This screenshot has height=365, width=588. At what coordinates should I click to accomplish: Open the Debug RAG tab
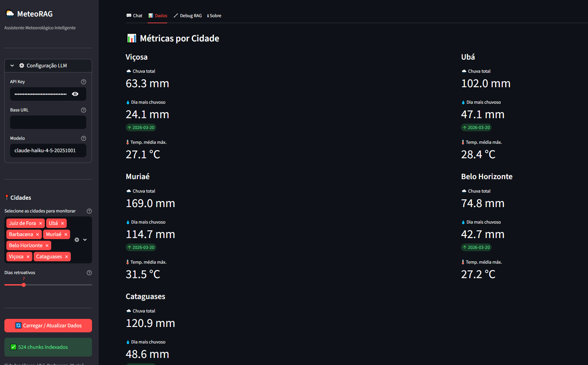coord(188,15)
